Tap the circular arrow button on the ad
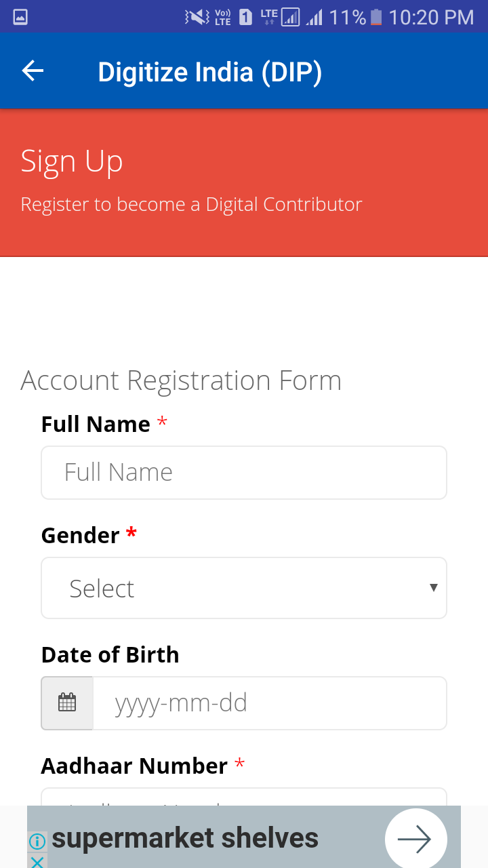 point(415,840)
